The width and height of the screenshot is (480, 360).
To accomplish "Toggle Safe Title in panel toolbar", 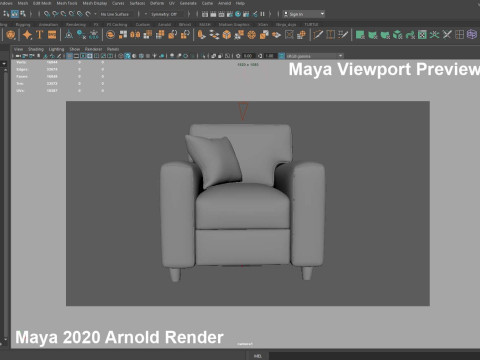I will pyautogui.click(x=110, y=56).
